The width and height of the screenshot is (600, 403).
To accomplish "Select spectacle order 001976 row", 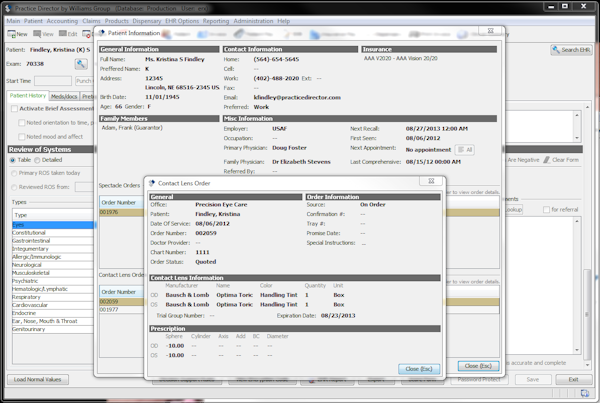I will [x=122, y=212].
